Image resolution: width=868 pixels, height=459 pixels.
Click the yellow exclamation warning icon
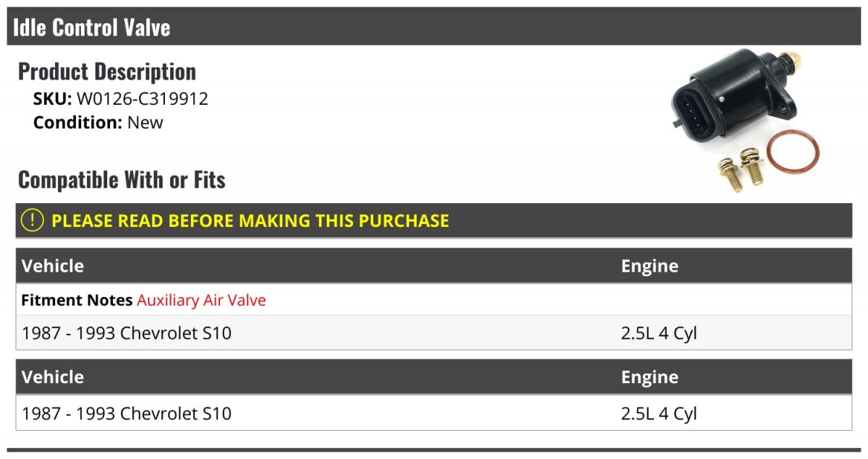click(x=33, y=220)
